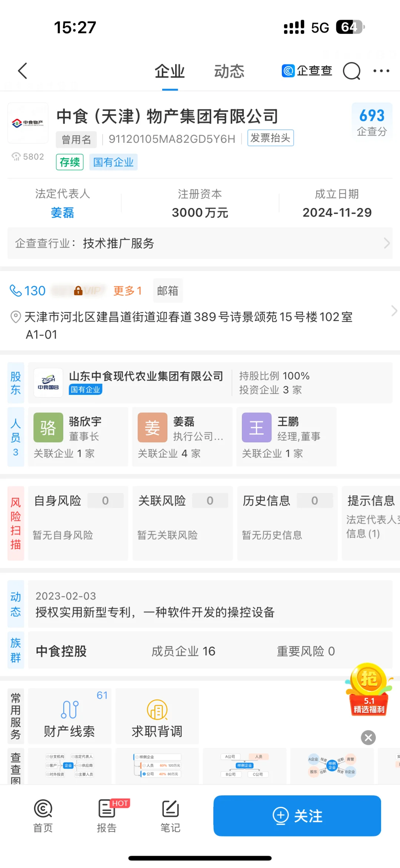Open the first 查查图 relationship chart thumbnail
This screenshot has width=400, height=868.
(70, 765)
